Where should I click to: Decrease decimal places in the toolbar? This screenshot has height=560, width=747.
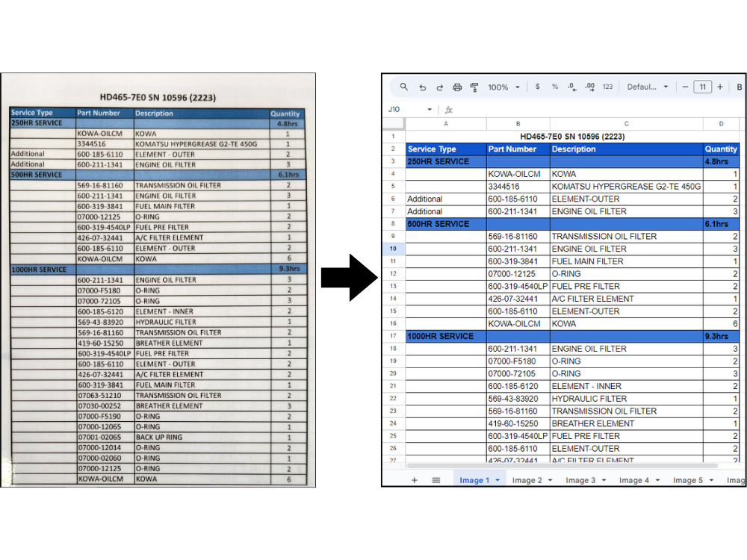coord(572,87)
